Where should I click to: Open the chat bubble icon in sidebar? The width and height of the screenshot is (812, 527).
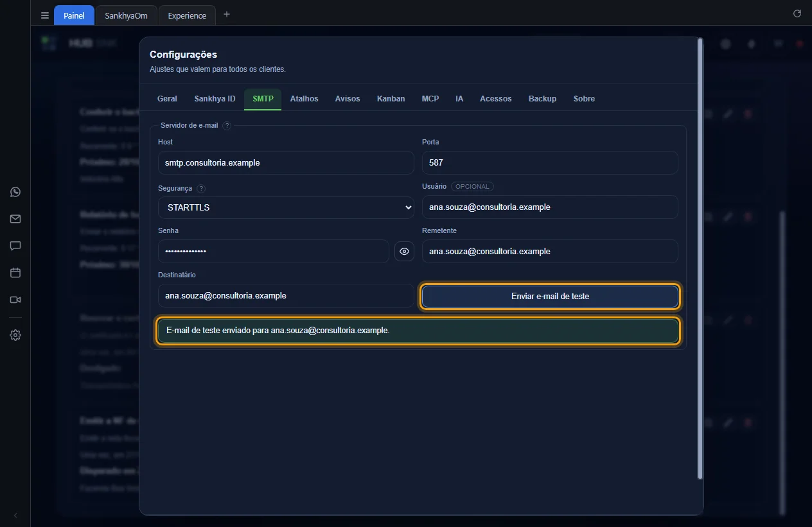tap(15, 246)
